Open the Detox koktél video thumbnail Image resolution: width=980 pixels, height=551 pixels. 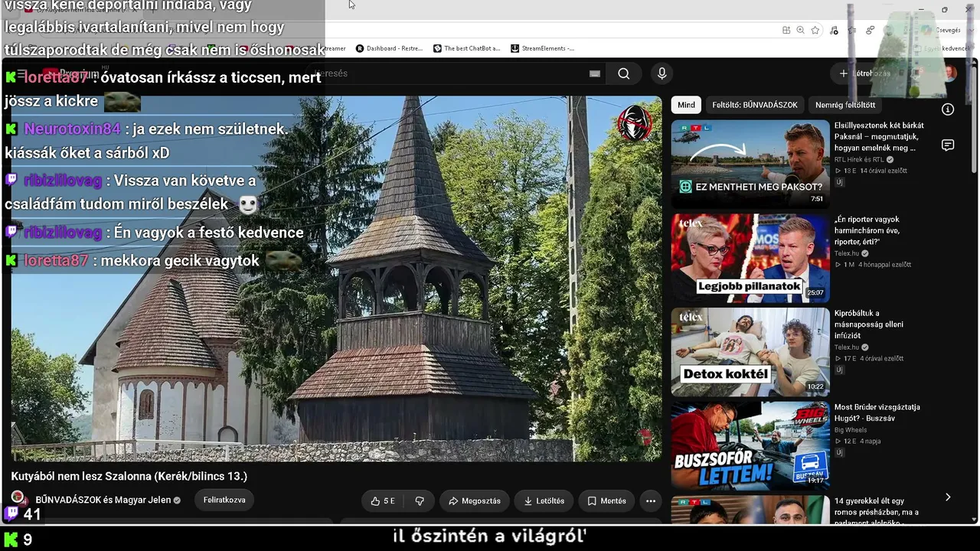click(x=750, y=352)
